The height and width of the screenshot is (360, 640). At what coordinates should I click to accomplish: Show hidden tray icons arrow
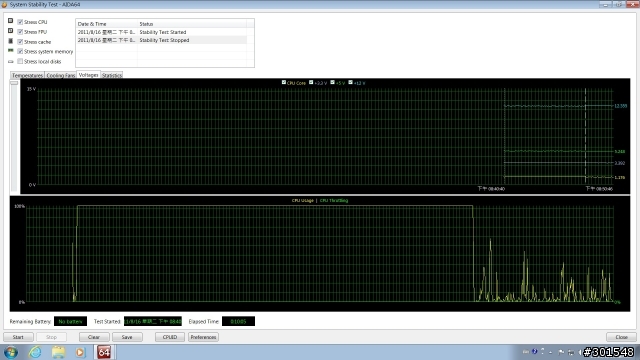[x=551, y=352]
